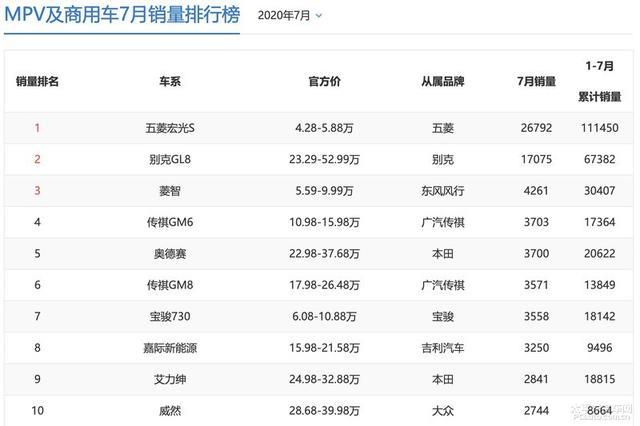Click July sales value 3571
The width and height of the screenshot is (640, 426).
click(x=536, y=285)
